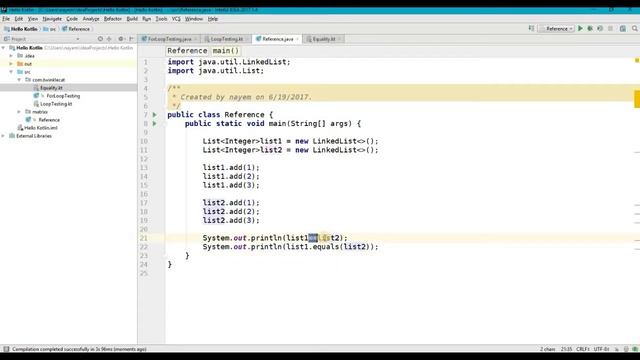The image size is (640, 360).
Task: Open the Code menu
Action: [72, 19]
